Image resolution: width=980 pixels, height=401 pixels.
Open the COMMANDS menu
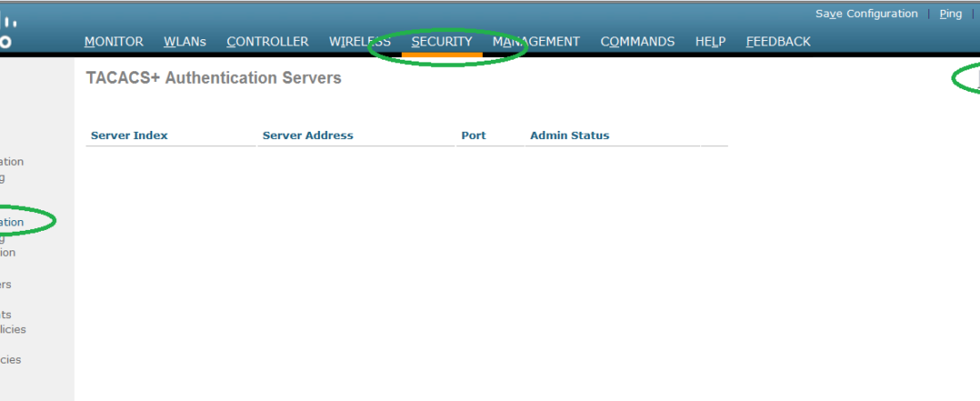(638, 41)
